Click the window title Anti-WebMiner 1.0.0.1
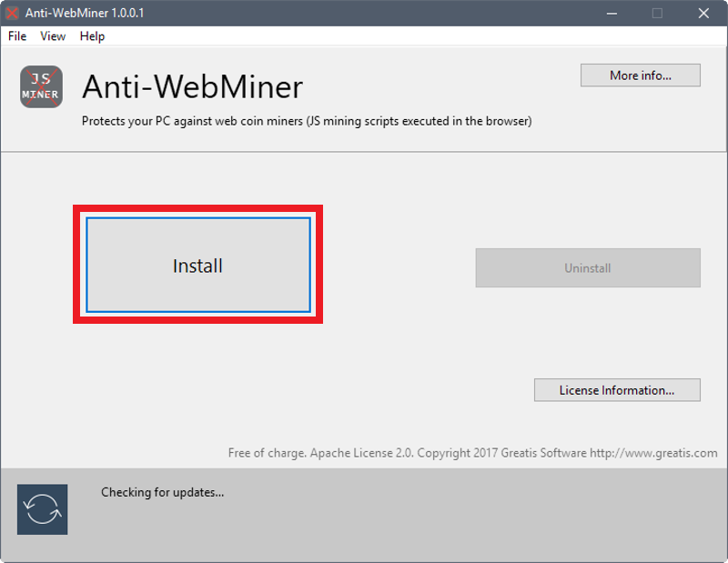The image size is (728, 563). pos(85,13)
